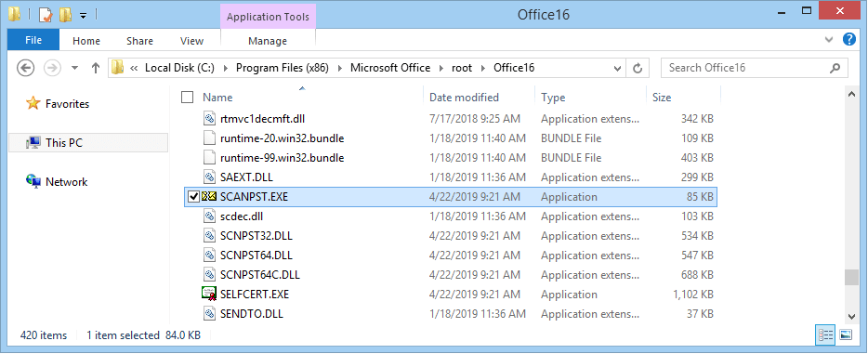Select the SELFCERT.EXE file name
This screenshot has width=868, height=354.
tap(255, 295)
